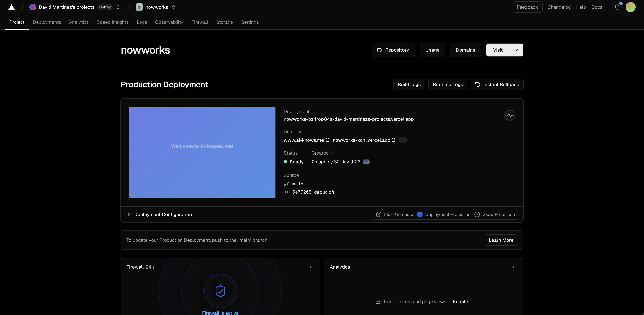Click the Created info icon
This screenshot has height=315, width=644.
333,153
